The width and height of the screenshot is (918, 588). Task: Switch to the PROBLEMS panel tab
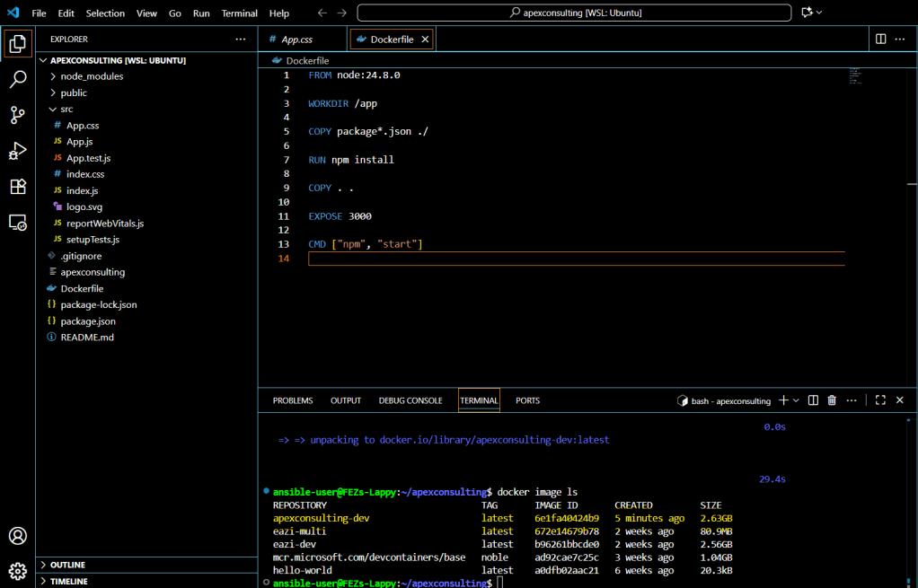[x=293, y=400]
